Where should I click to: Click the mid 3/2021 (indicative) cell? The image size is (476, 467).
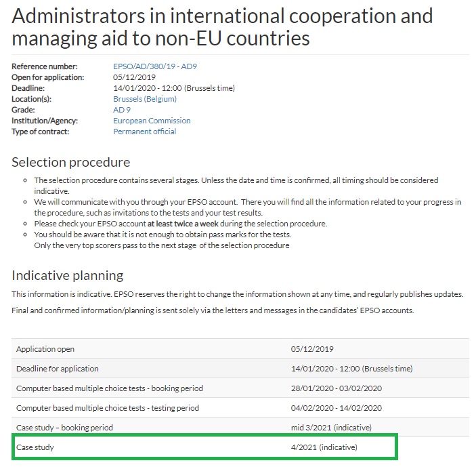(331, 428)
